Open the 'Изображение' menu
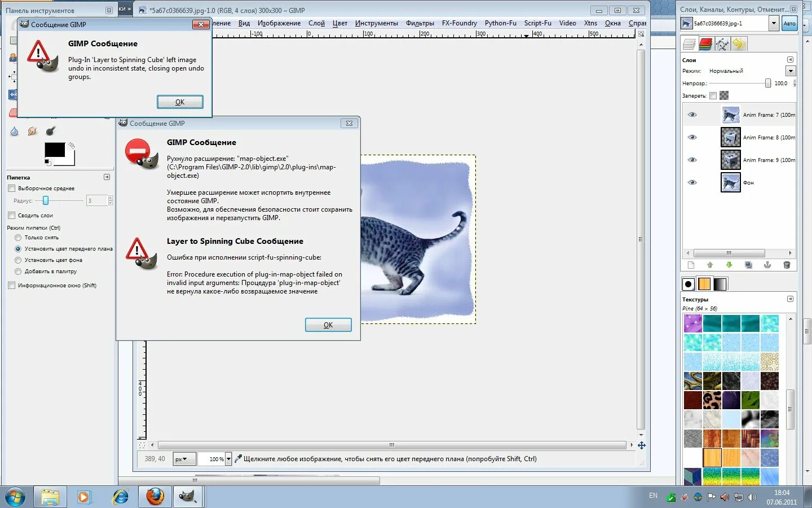Screen dimensions: 812x508 click(279, 23)
